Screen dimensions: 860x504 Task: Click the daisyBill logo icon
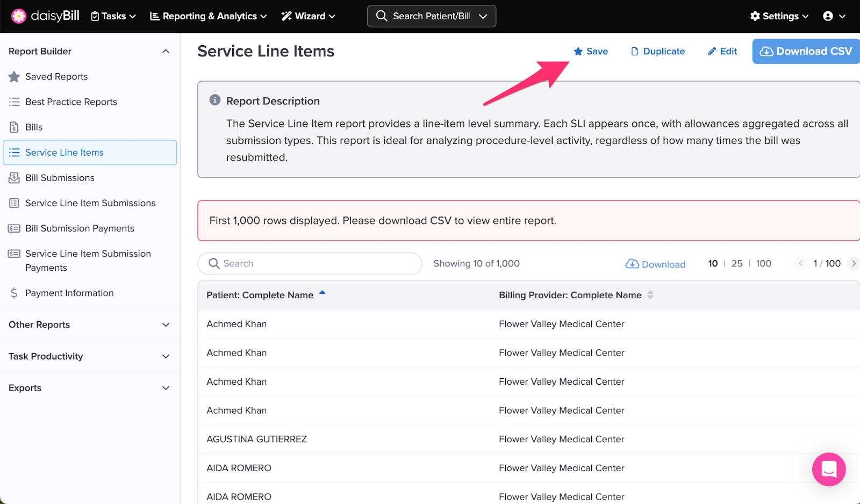pos(19,16)
